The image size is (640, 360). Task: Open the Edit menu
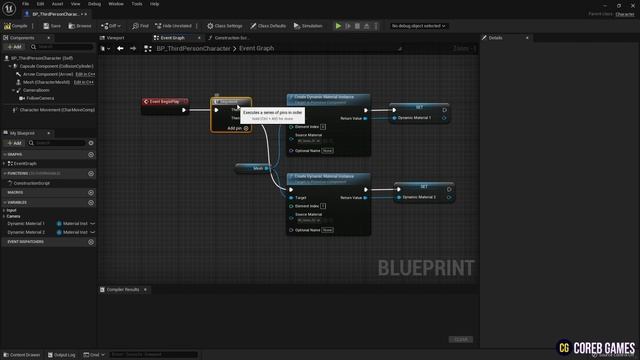(x=40, y=4)
